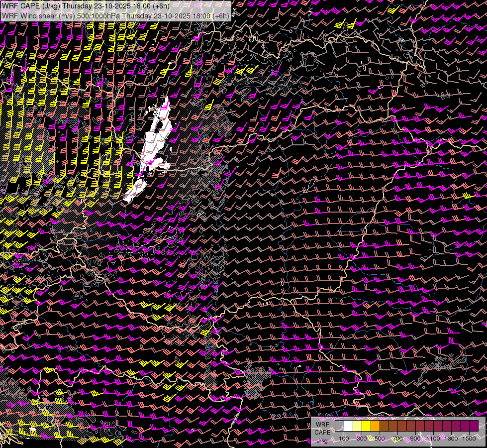487x448 pixels.
Task: Pick the bright yellow swatch before 300
Action: click(x=366, y=426)
